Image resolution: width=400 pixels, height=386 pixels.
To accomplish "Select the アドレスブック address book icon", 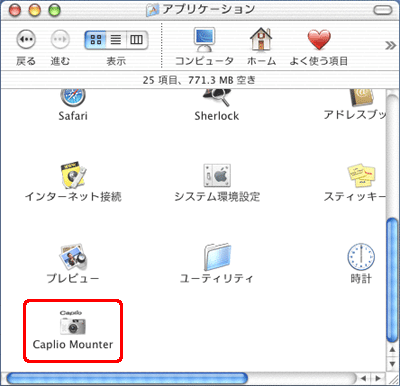I will tap(362, 98).
